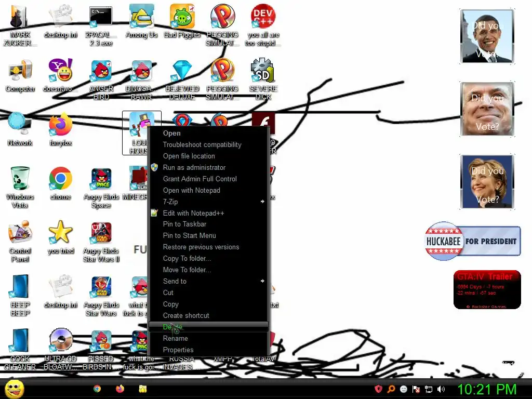Select Troubleshoot compatibility menu entry
Screen dimensions: 532x399
[209, 145]
